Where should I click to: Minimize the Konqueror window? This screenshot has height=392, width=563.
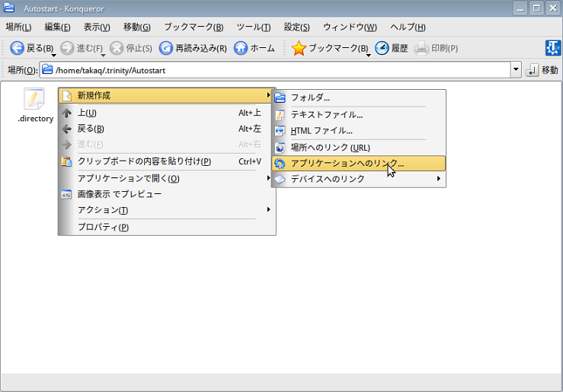(x=520, y=8)
